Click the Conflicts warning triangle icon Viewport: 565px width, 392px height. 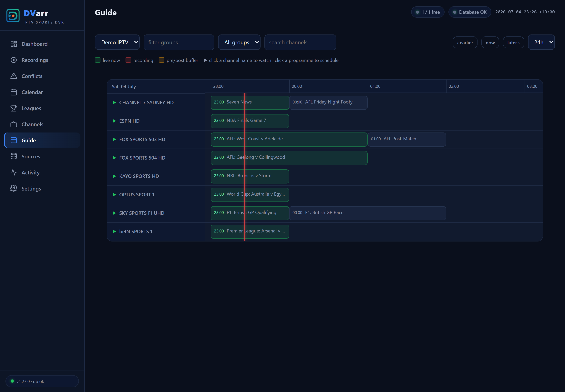14,76
